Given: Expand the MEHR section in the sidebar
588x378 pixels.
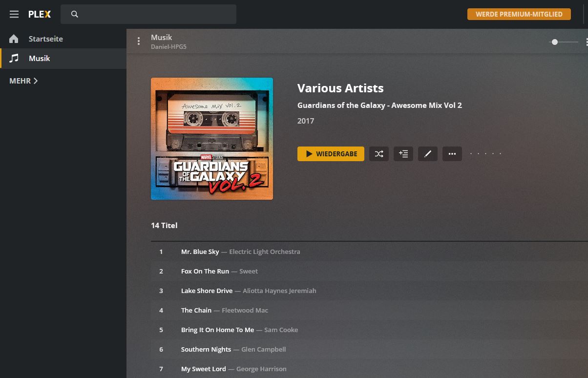Looking at the screenshot, I should point(23,81).
